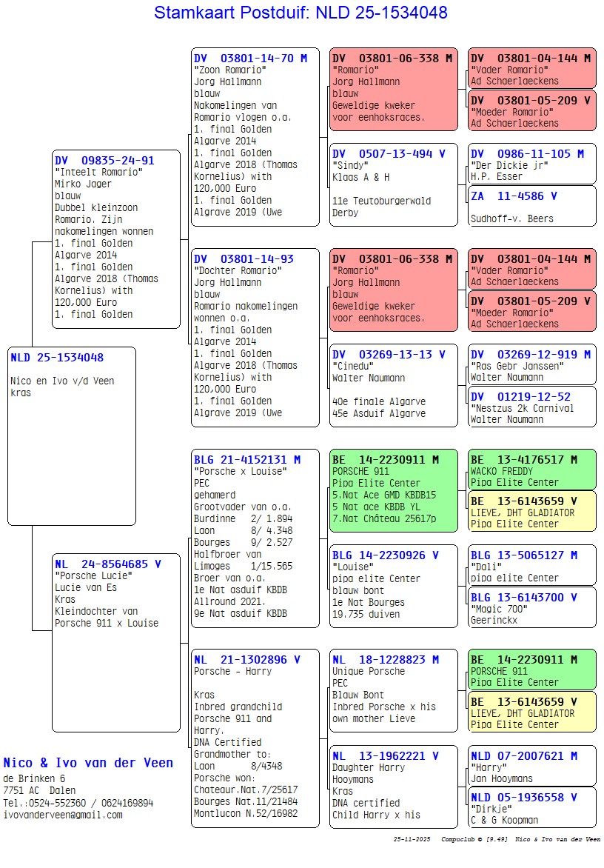The image size is (604, 868).
Task: Select the "Cinedu" Walter Naumann box
Action: pos(393,385)
